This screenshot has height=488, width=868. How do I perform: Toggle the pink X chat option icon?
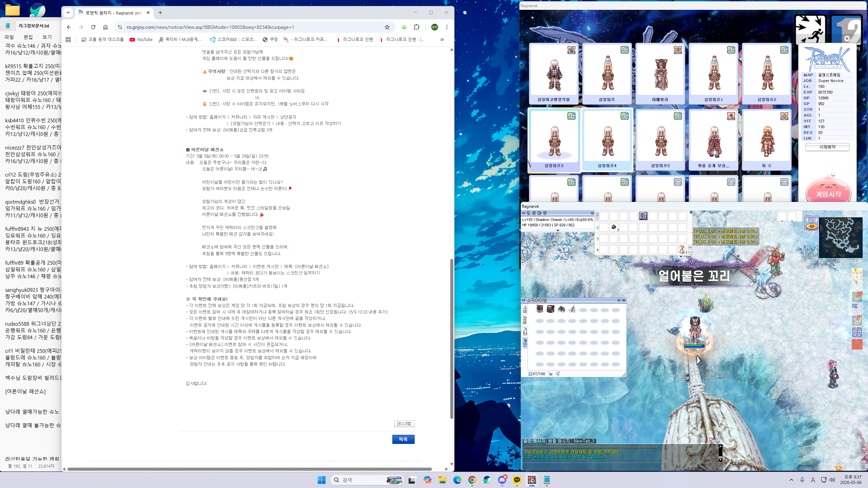click(x=711, y=441)
